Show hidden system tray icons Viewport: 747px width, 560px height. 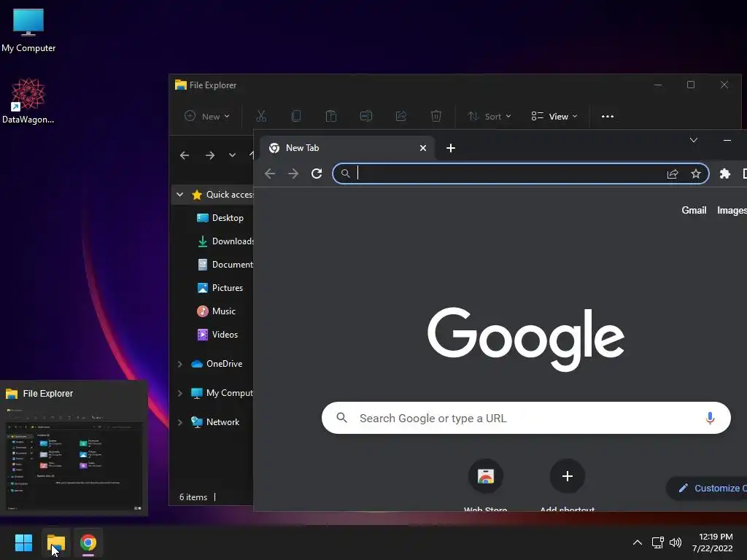(637, 542)
